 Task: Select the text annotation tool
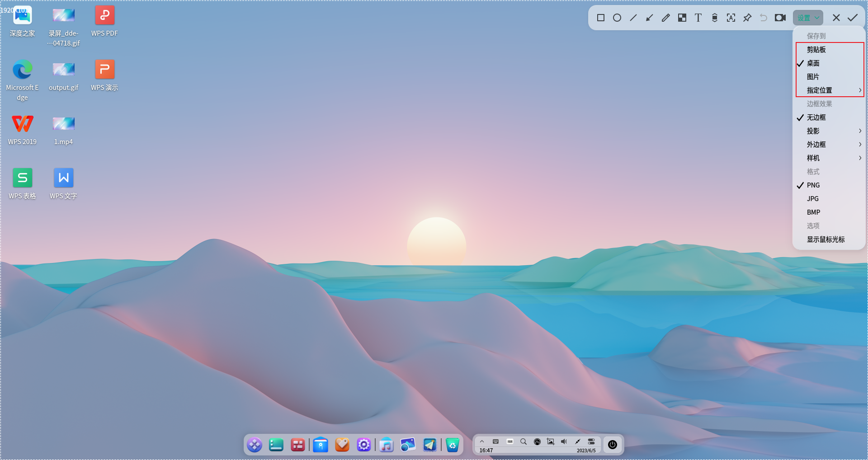tap(698, 18)
